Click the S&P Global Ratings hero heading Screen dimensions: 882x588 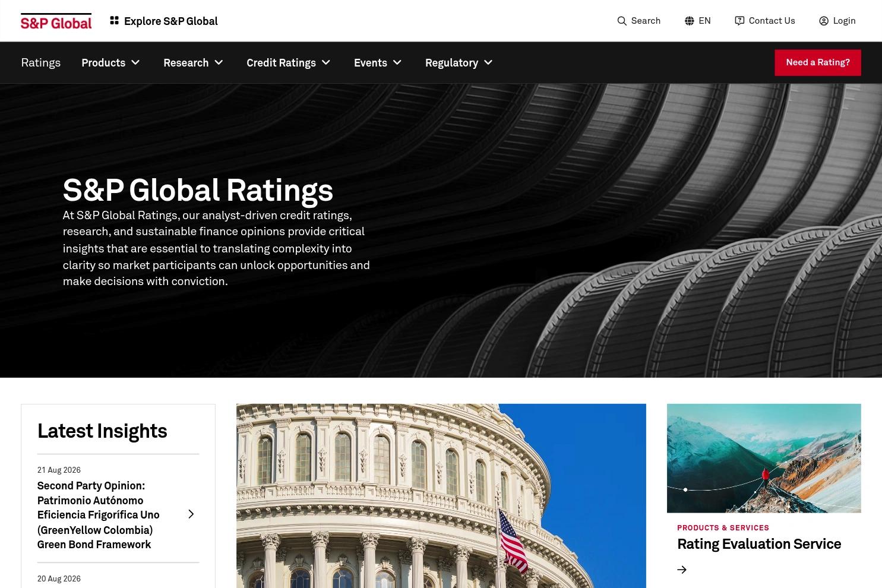(x=198, y=190)
